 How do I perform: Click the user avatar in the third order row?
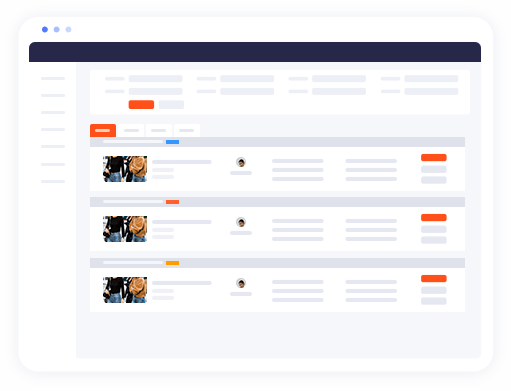pyautogui.click(x=241, y=283)
